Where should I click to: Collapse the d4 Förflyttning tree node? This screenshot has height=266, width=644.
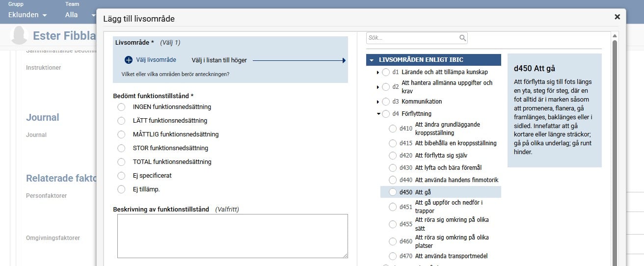coord(378,114)
